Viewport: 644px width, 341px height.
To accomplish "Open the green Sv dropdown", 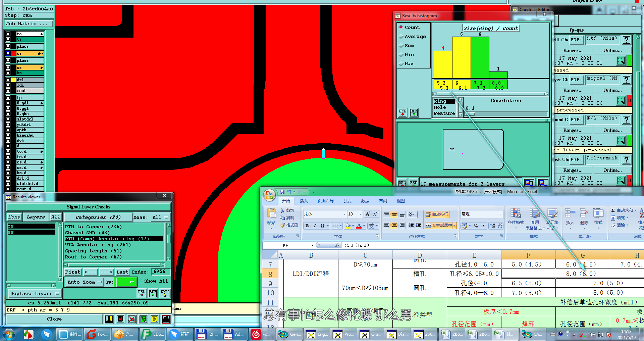I will click(x=126, y=282).
